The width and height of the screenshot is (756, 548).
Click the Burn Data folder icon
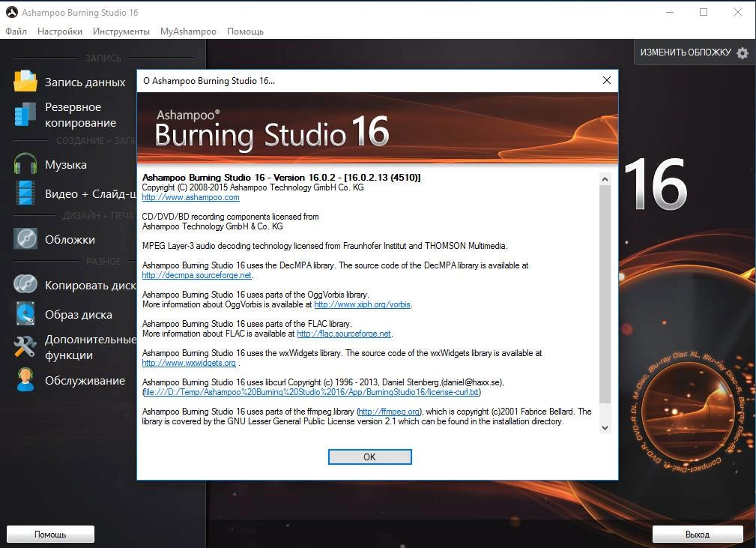[25, 81]
